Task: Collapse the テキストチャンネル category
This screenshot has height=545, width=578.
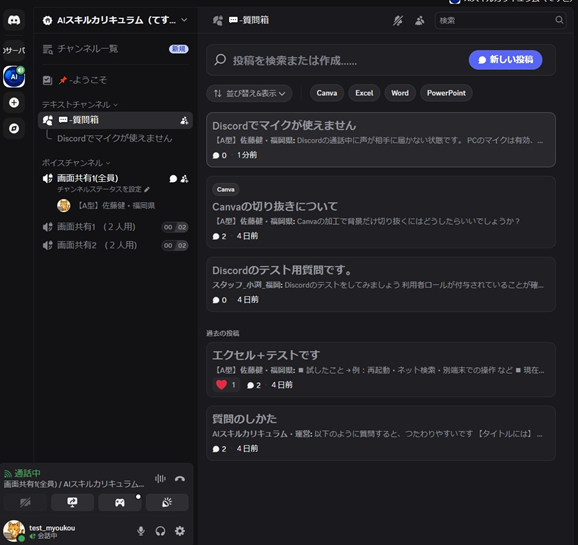Action: 80,105
